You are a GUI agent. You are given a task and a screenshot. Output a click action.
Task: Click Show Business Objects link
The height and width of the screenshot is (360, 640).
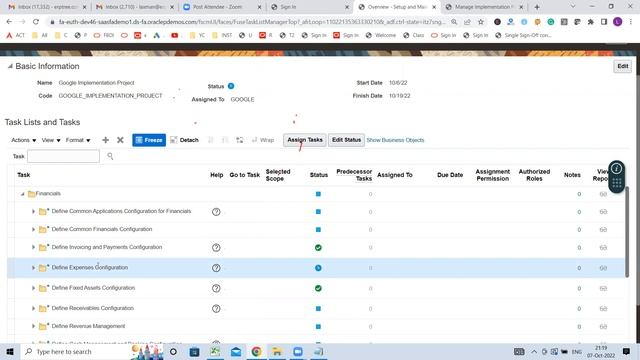pos(395,140)
